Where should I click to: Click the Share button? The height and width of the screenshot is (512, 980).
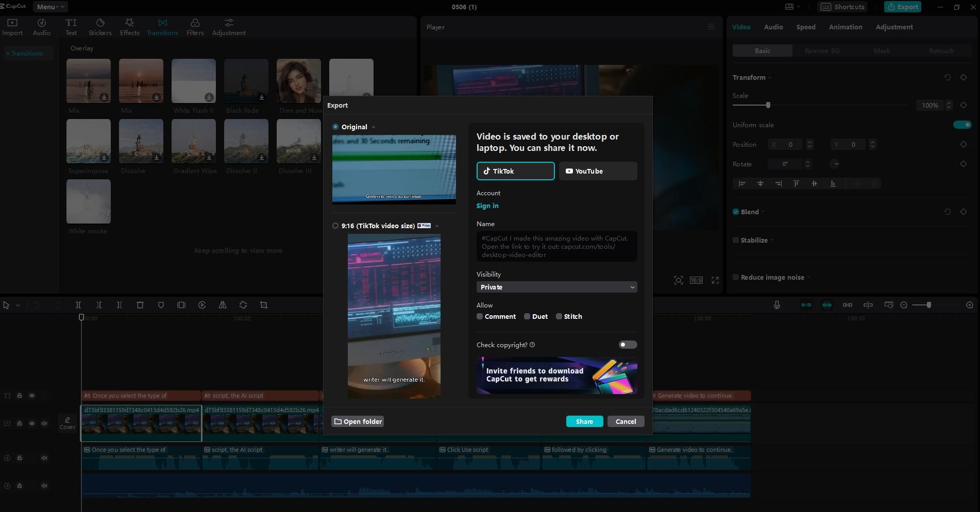(x=584, y=421)
